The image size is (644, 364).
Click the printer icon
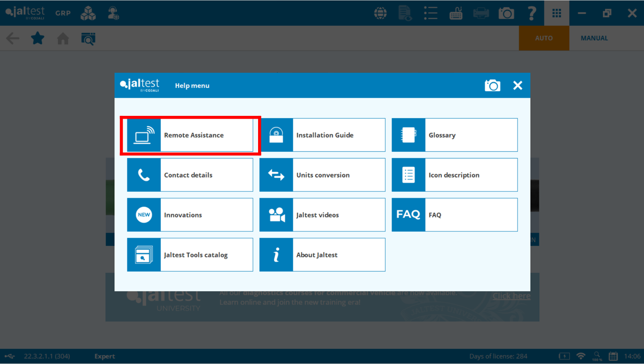pos(481,13)
